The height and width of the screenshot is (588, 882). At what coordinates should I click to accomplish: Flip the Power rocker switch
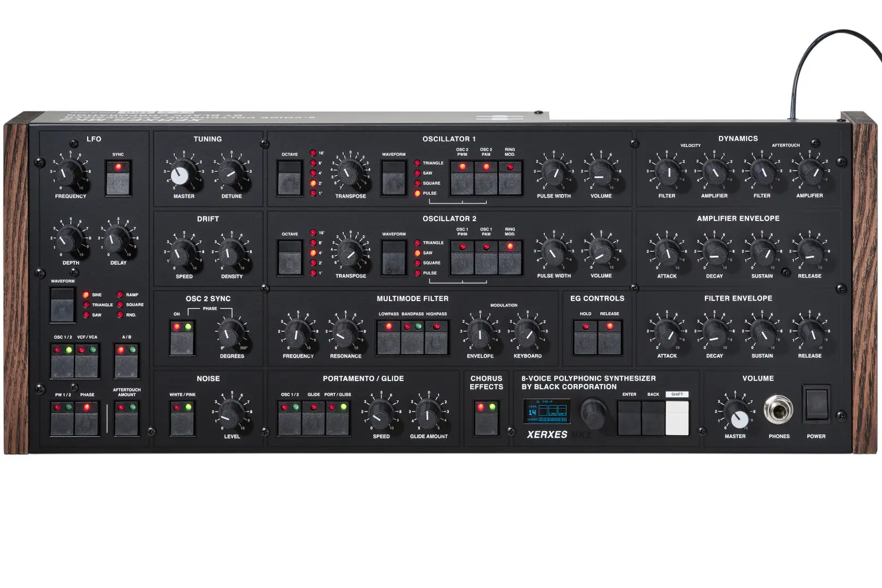(816, 405)
